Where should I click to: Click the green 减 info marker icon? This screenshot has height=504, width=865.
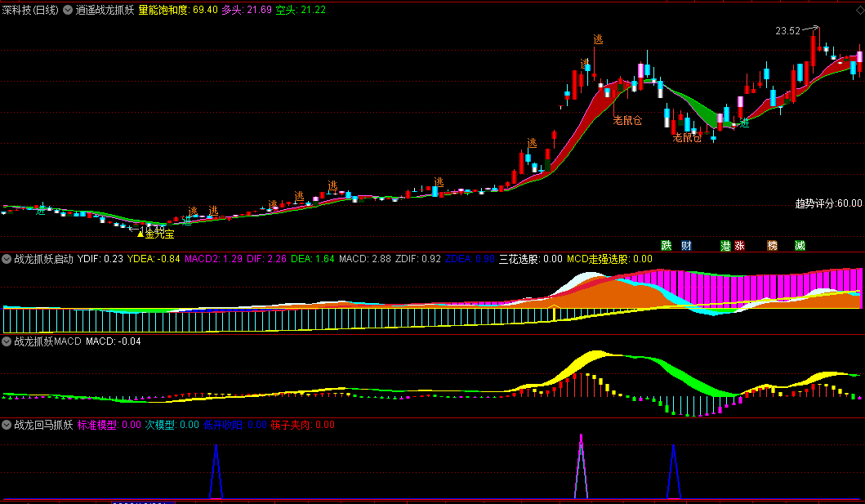tap(800, 245)
